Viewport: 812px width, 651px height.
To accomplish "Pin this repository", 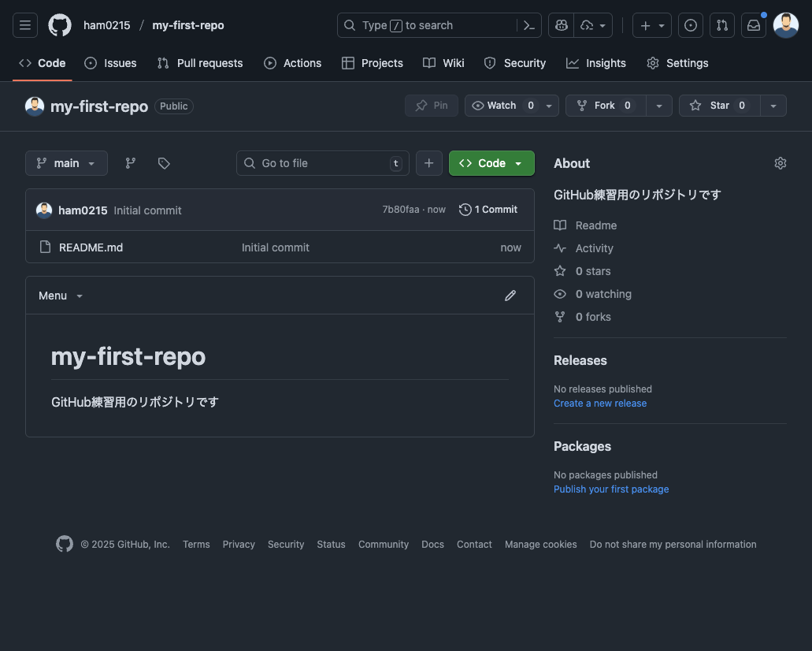I will [431, 105].
